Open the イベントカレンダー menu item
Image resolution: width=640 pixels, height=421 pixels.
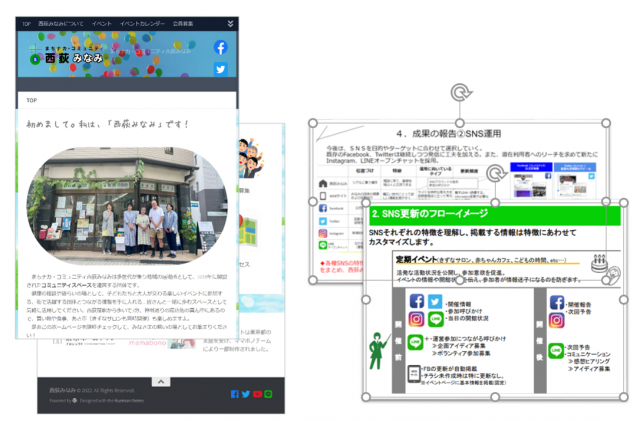142,24
